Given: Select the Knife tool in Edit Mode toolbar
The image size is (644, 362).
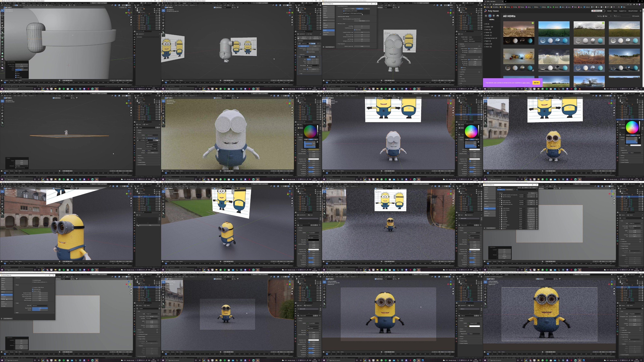Looking at the screenshot, I should (x=2, y=50).
